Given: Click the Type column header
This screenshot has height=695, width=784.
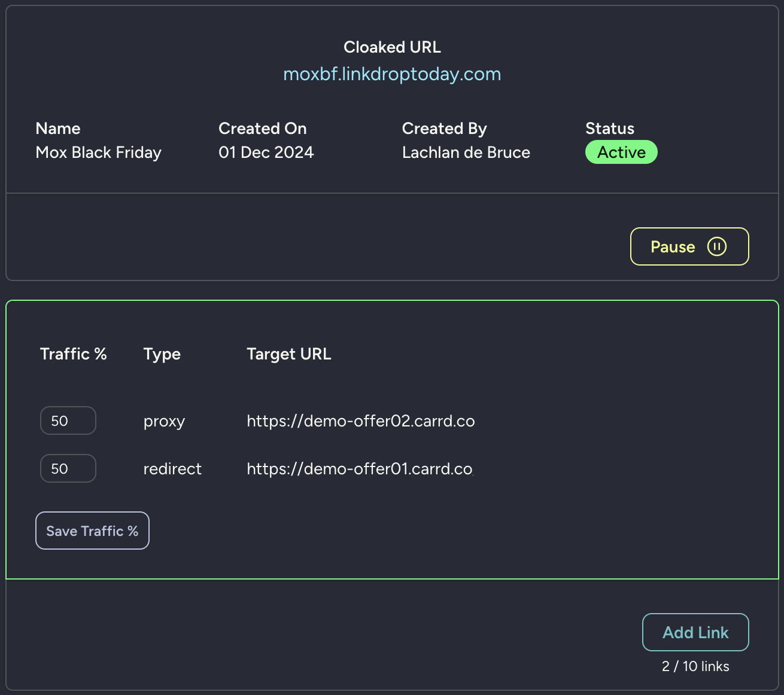Looking at the screenshot, I should coord(162,353).
